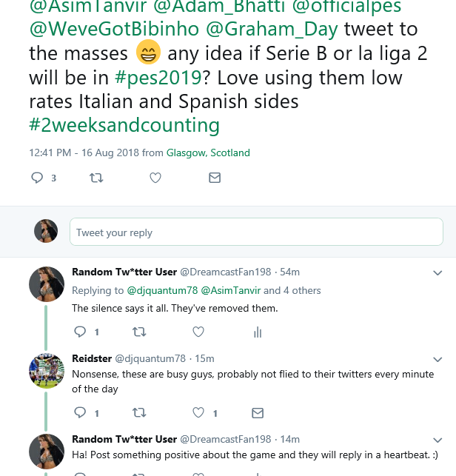Click the 'Tweet your reply' text box

(256, 232)
